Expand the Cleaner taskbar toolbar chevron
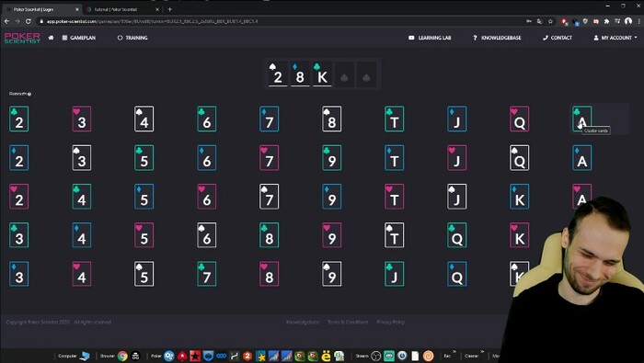 pyautogui.click(x=482, y=352)
